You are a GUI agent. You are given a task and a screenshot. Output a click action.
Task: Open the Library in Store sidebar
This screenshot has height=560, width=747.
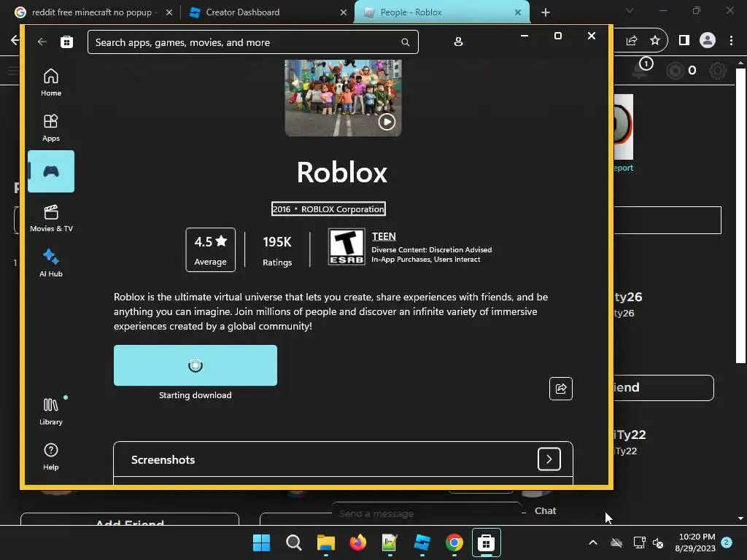coord(51,411)
